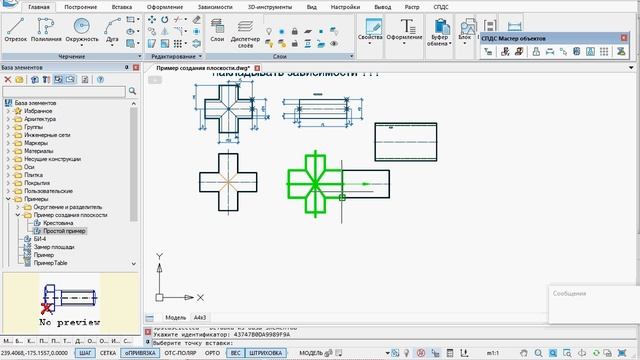Image resolution: width=640 pixels, height=360 pixels.
Task: Click the help icon in База элементов toolbar
Action: coord(100,80)
